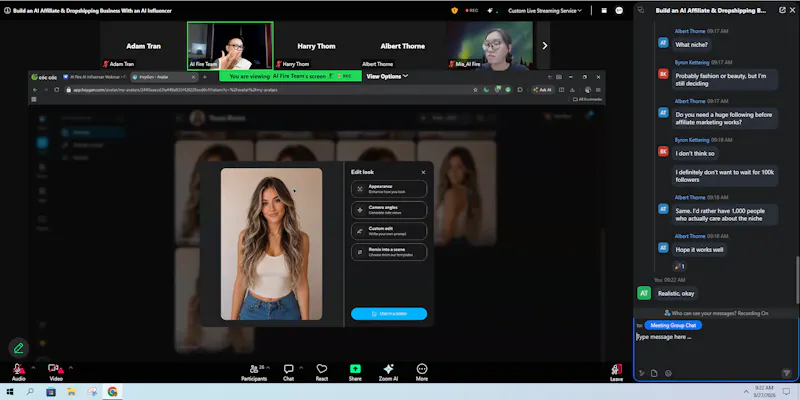Click the green Share screen button

[x=355, y=372]
